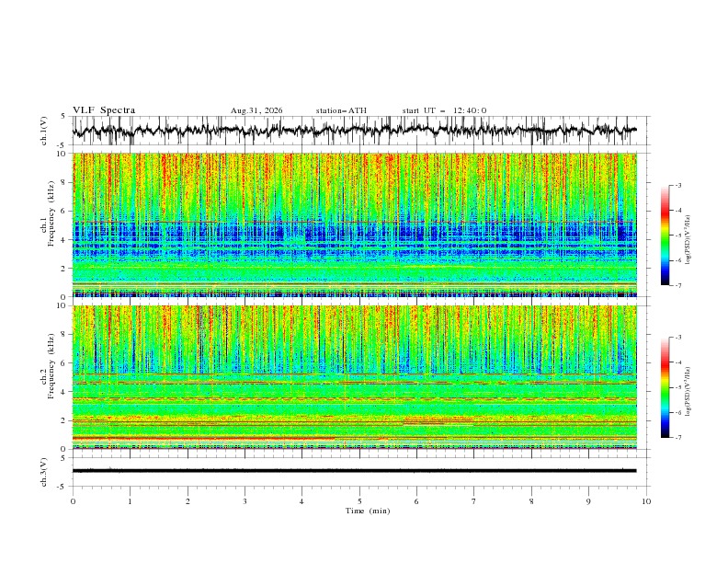Click the ch.3 voltage waveform trace
The width and height of the screenshot is (728, 563).
(354, 471)
